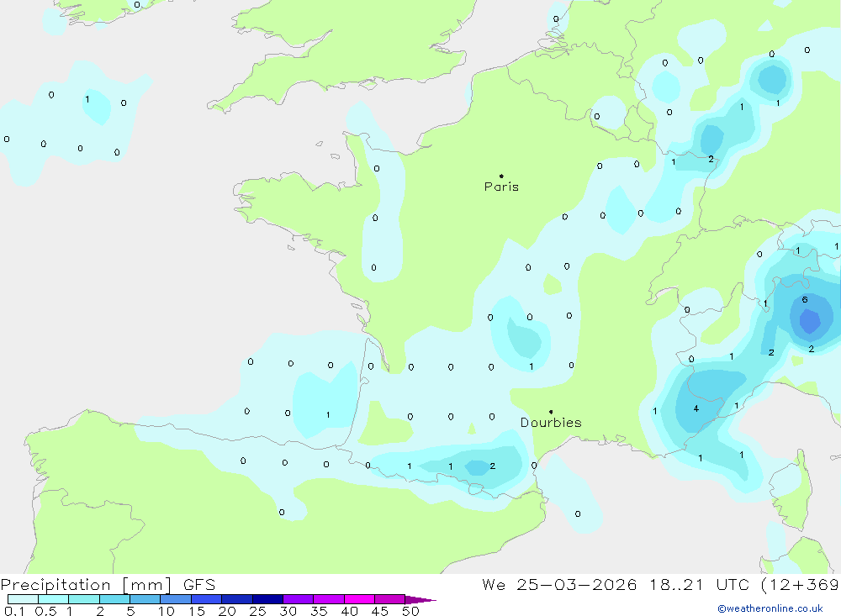The width and height of the screenshot is (841, 616).
Task: Click the 30–35 mm purple legend swatch
Action: (299, 599)
